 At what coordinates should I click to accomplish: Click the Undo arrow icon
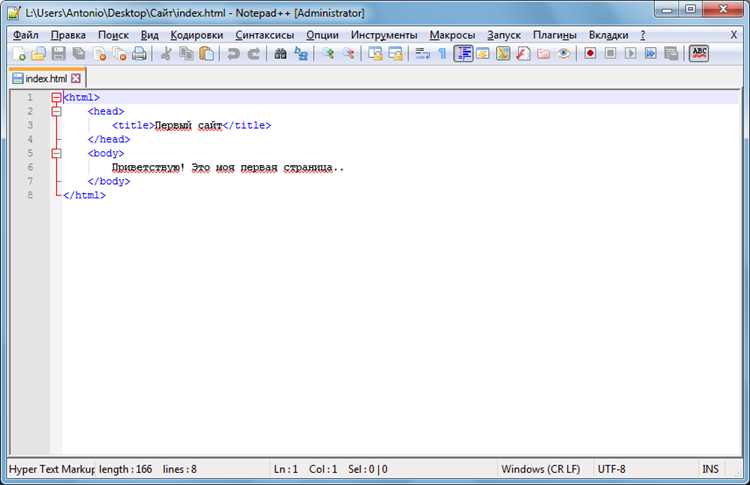coord(233,54)
